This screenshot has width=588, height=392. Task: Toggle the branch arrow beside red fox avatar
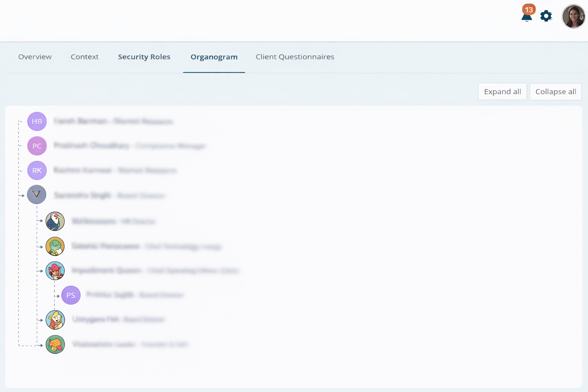coord(40,271)
